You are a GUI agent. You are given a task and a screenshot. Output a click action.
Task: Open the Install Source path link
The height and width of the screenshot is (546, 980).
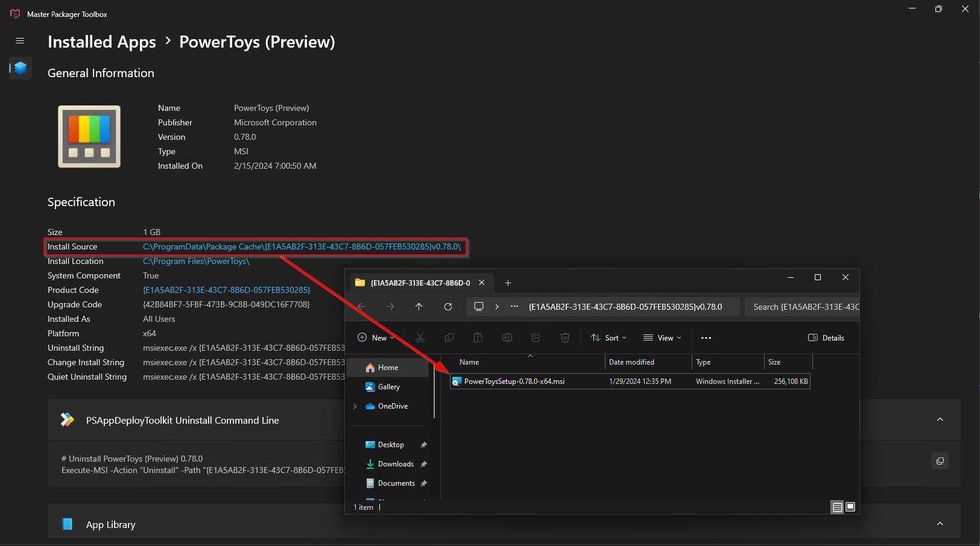coord(302,246)
